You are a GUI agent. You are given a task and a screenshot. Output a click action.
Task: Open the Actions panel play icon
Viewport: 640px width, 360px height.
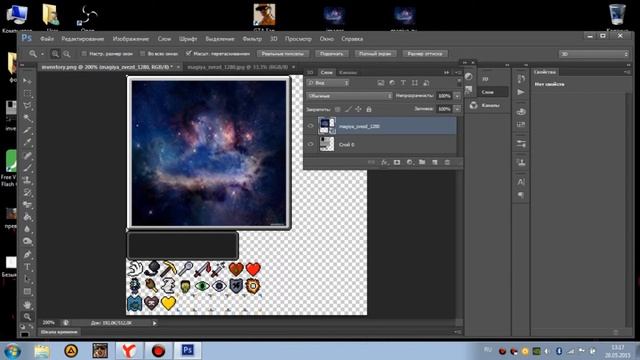click(521, 92)
